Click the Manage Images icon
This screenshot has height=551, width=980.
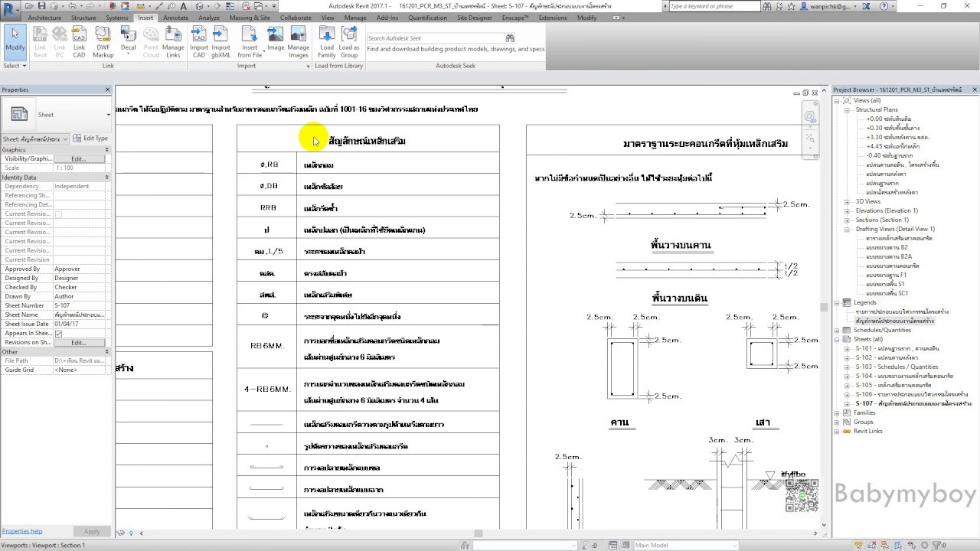(299, 42)
